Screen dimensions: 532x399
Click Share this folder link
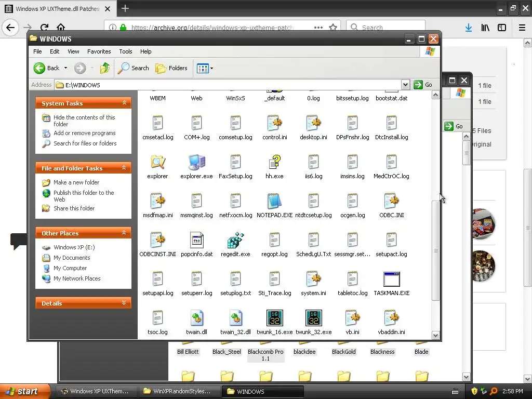pyautogui.click(x=74, y=208)
